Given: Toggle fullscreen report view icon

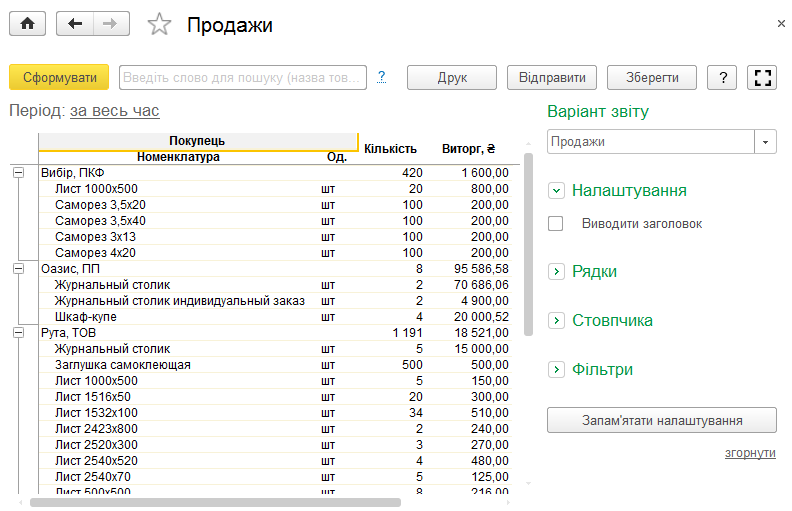Looking at the screenshot, I should 762,78.
